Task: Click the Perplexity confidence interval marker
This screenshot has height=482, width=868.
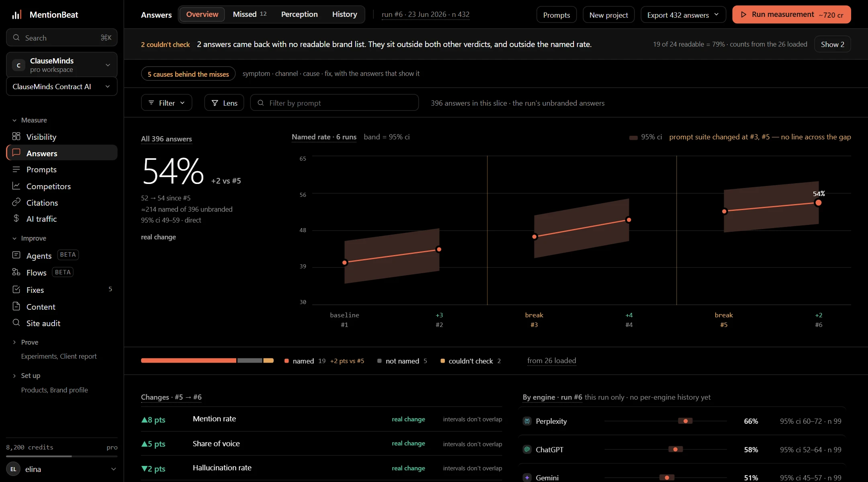Action: (685, 421)
